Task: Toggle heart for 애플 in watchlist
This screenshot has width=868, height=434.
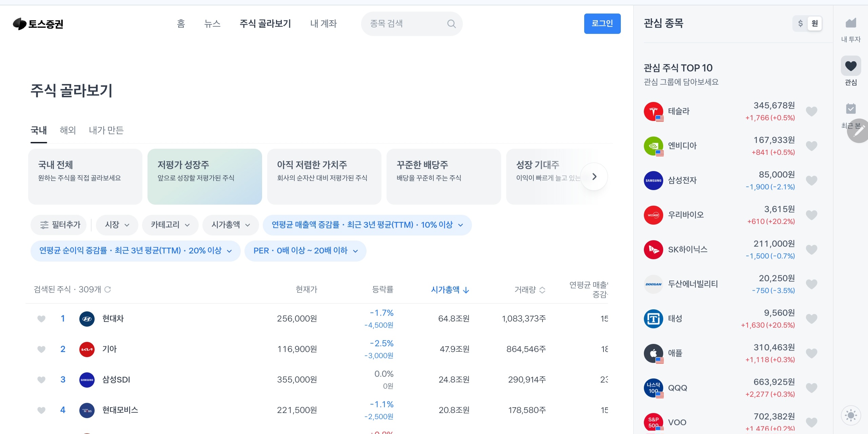Action: [x=811, y=353]
